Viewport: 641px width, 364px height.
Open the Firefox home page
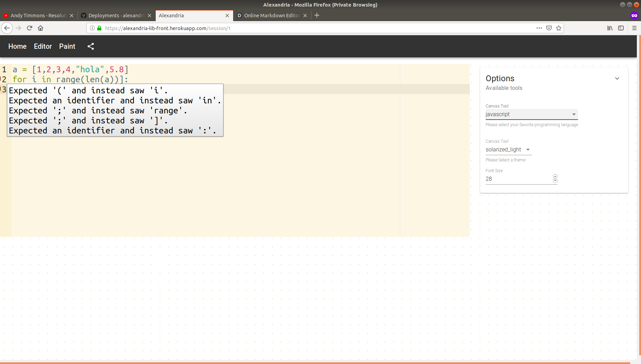[x=40, y=28]
